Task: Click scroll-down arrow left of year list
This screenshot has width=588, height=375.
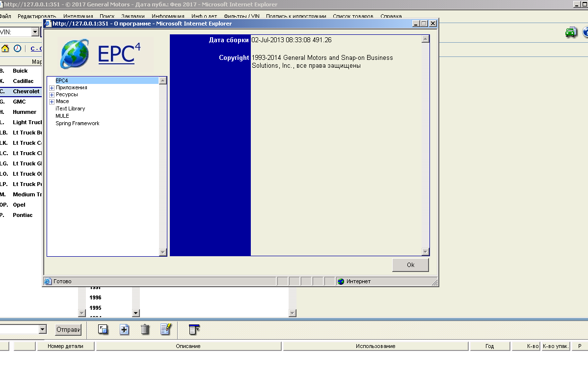Action: coord(82,313)
